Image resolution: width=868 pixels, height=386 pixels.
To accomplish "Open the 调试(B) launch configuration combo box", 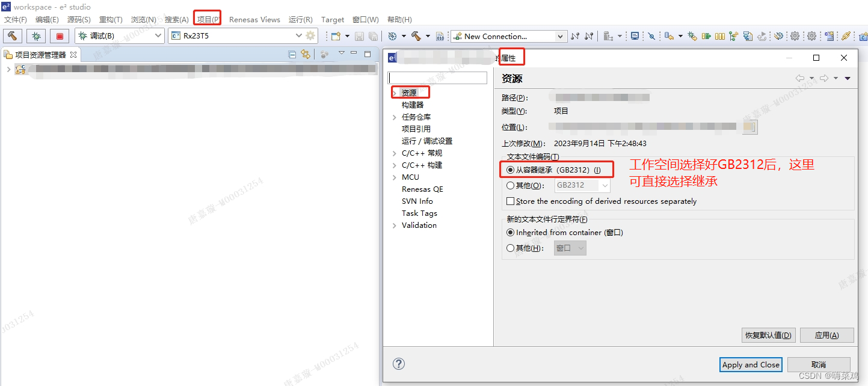I will click(x=159, y=35).
